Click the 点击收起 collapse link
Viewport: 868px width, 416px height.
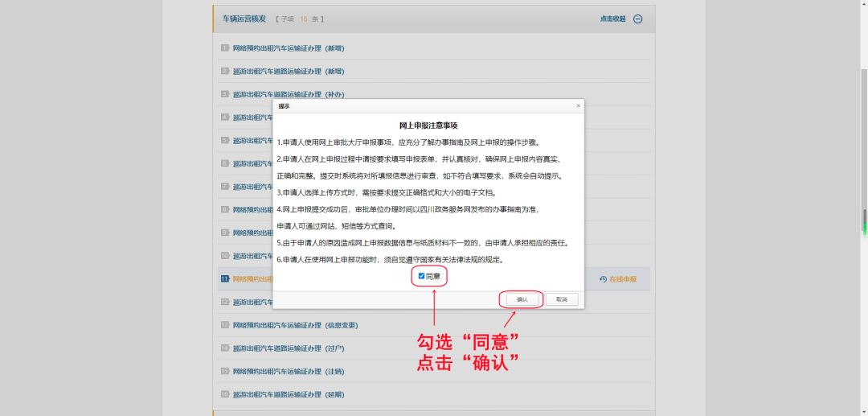point(612,19)
